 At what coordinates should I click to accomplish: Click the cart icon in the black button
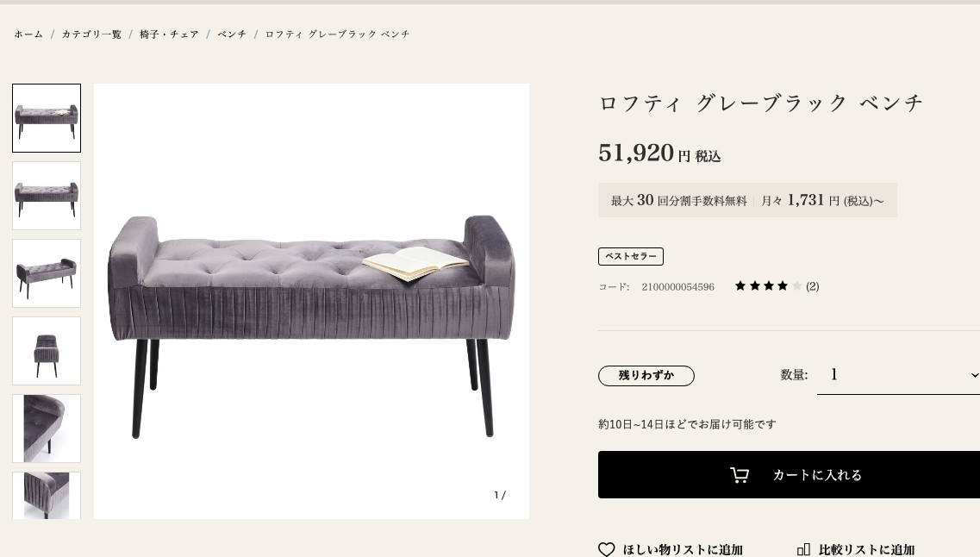(x=740, y=475)
